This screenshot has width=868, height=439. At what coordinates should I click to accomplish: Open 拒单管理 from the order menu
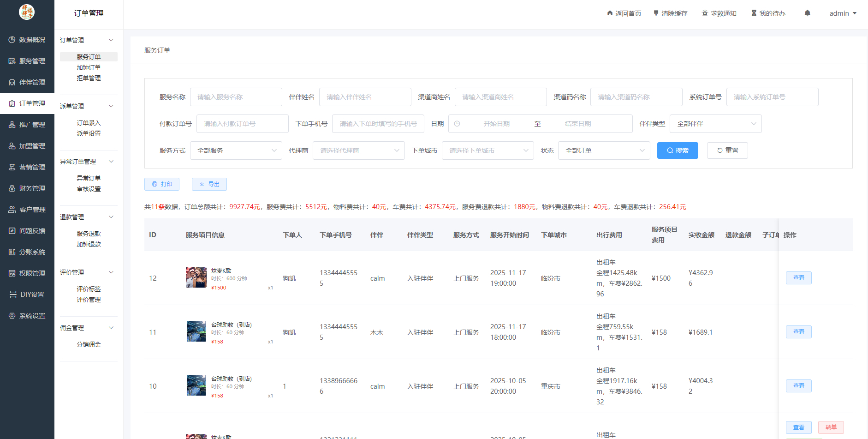pyautogui.click(x=88, y=78)
